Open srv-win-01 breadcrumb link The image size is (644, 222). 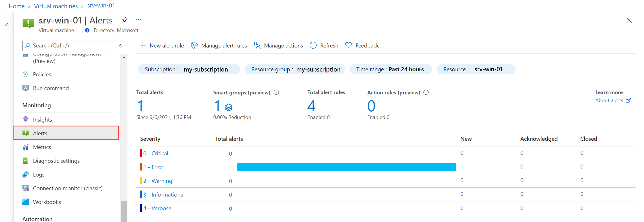point(101,5)
